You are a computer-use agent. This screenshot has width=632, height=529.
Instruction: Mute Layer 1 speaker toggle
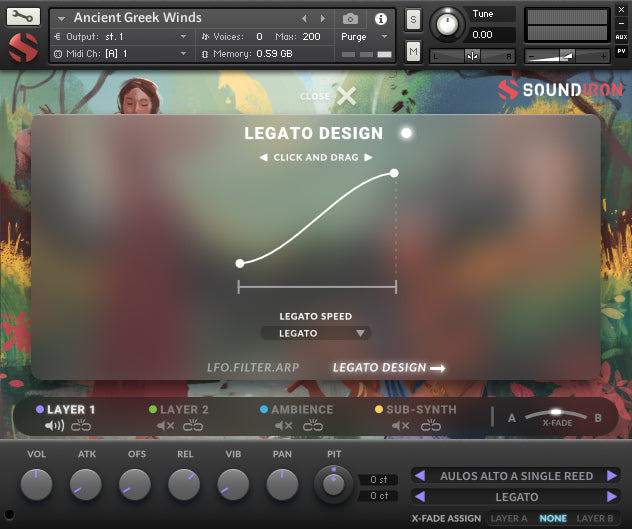[x=55, y=426]
